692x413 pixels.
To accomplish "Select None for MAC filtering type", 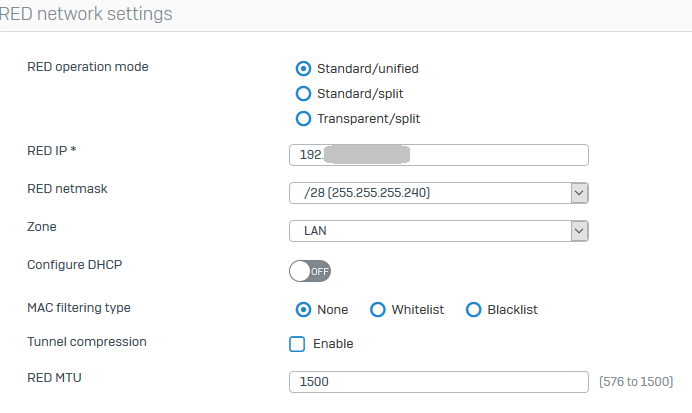I will [303, 310].
